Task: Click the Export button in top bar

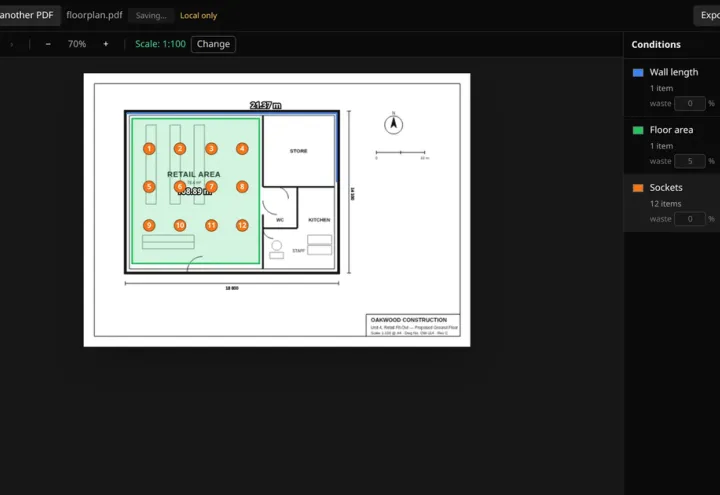Action: tap(708, 15)
